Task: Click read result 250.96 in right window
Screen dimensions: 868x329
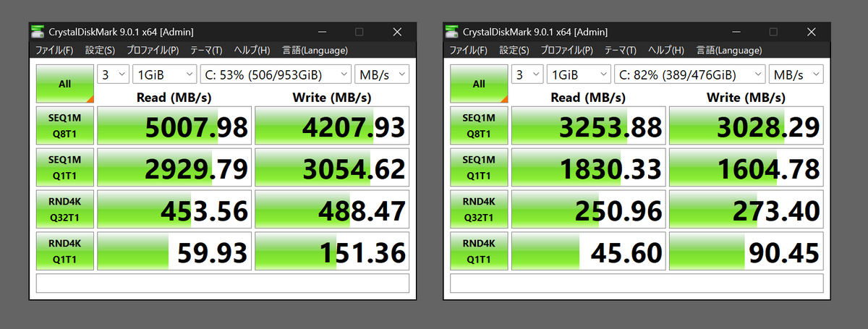Action: point(588,210)
